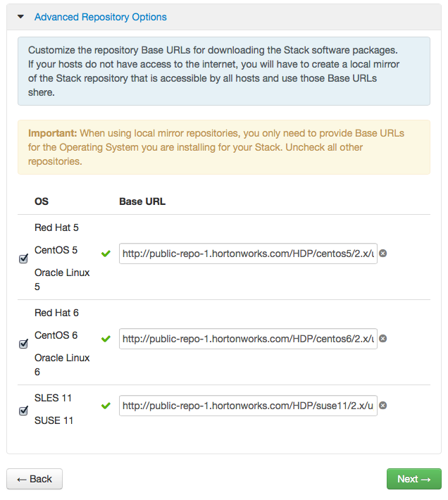Click the clear icon beside centos5 URL
Screen dimensions: 448x500
[x=383, y=254]
